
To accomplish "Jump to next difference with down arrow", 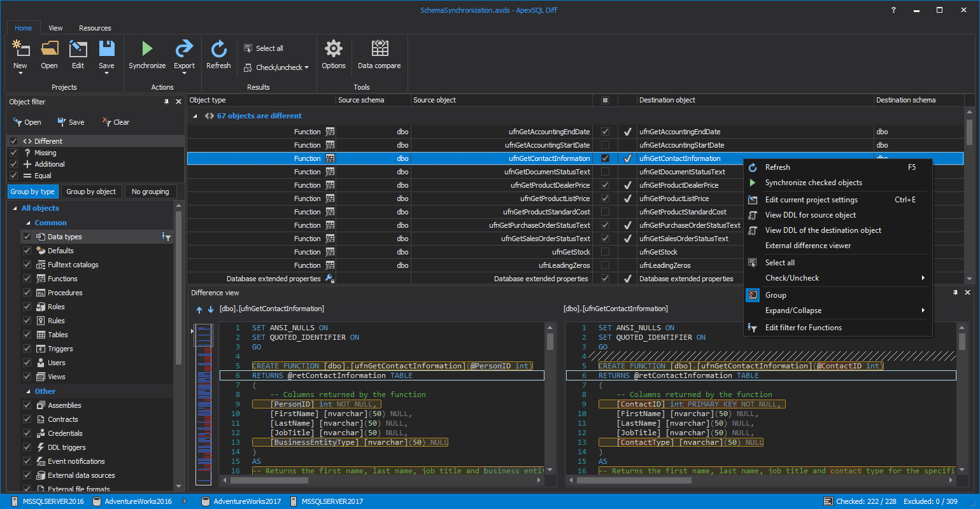I will tap(211, 310).
